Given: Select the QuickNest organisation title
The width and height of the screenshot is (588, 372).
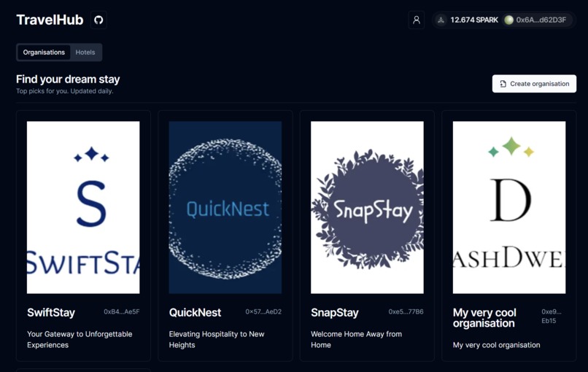Looking at the screenshot, I should coord(195,312).
